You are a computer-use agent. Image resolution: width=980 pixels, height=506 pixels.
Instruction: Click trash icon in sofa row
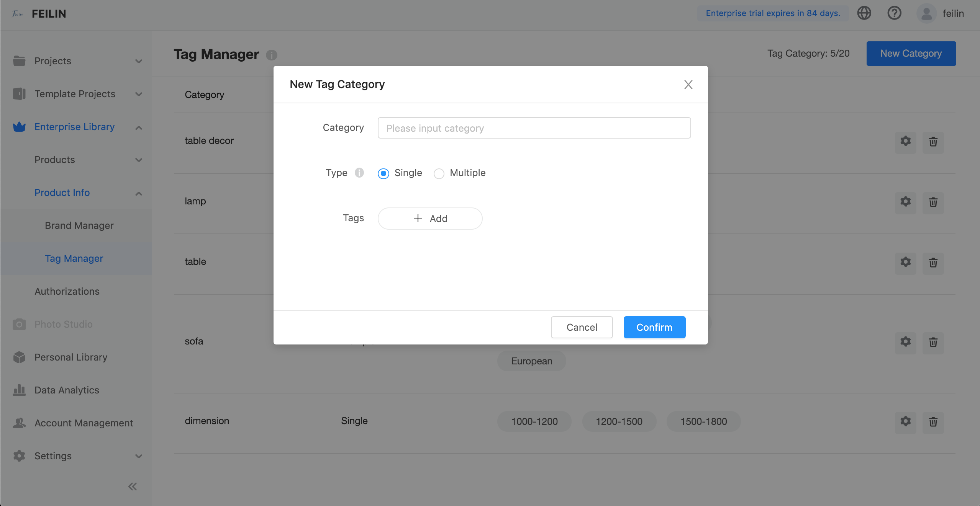coord(933,342)
